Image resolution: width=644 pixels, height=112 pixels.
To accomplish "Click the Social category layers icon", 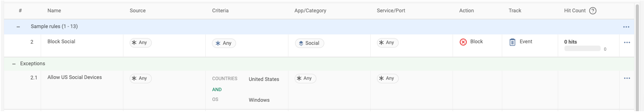I will point(301,43).
